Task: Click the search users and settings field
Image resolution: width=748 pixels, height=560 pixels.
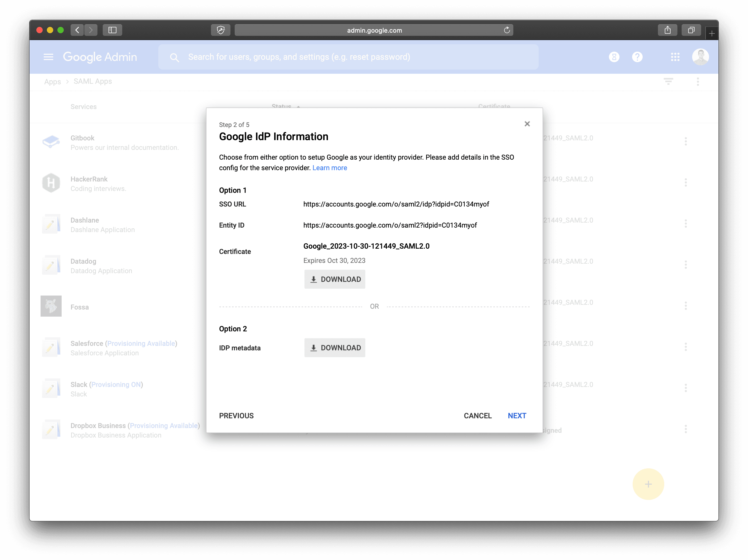Action: (348, 57)
